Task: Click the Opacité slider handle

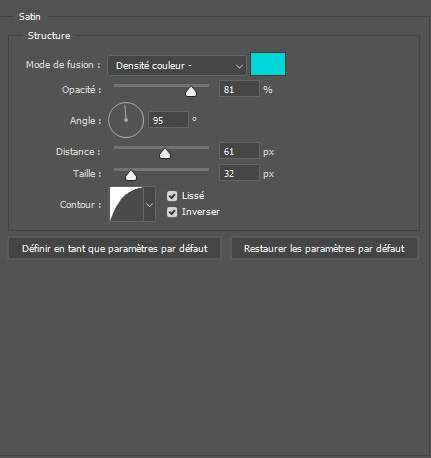Action: tap(191, 91)
